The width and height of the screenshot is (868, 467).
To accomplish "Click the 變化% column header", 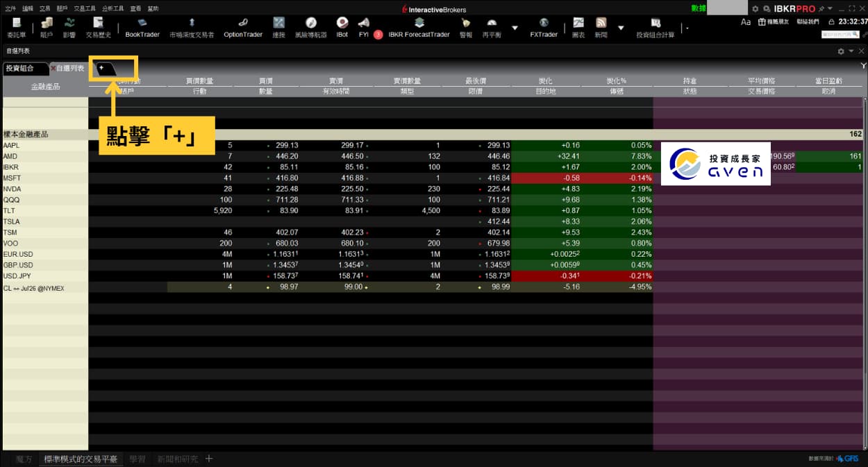I will point(616,81).
